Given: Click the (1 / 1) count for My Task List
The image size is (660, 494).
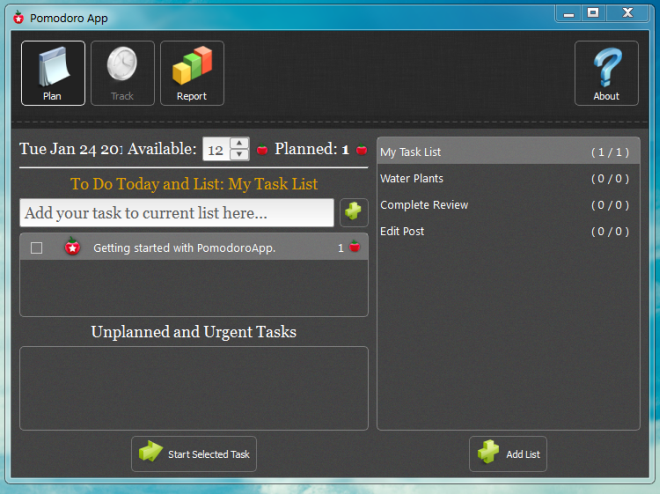Looking at the screenshot, I should 610,152.
